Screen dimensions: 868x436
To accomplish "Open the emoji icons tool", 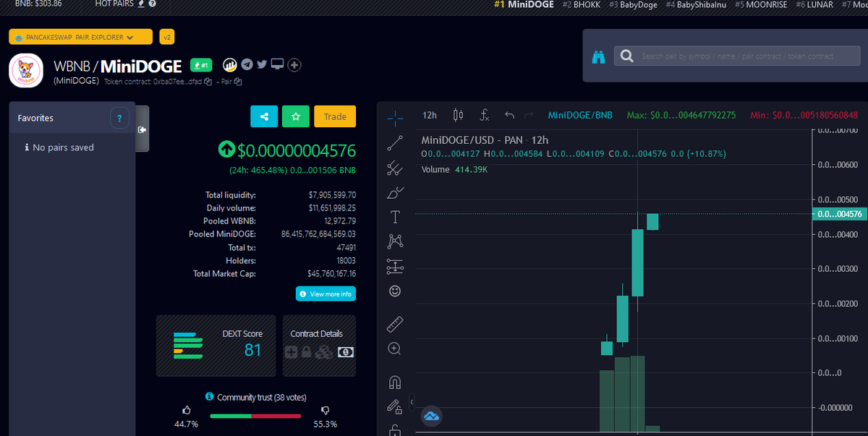I will (395, 291).
